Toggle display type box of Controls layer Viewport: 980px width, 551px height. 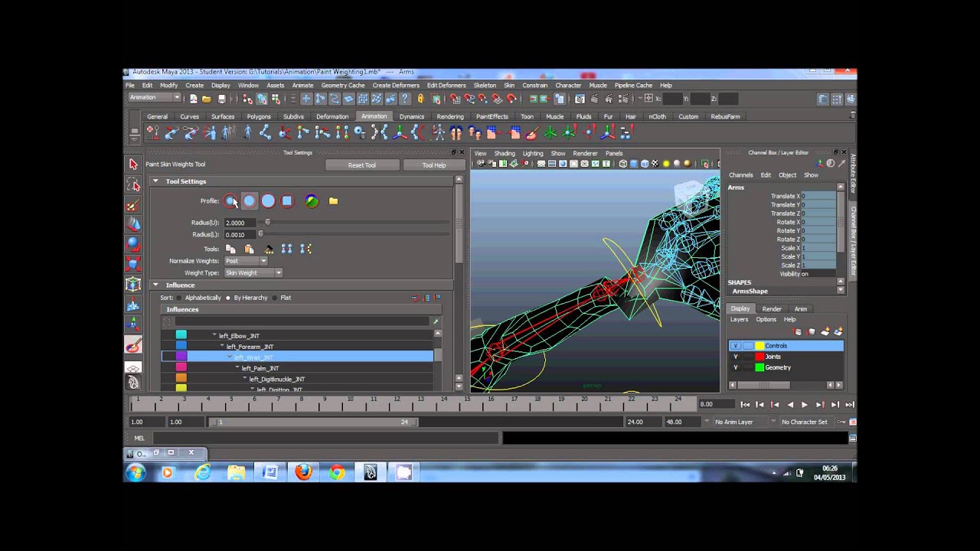(x=748, y=346)
